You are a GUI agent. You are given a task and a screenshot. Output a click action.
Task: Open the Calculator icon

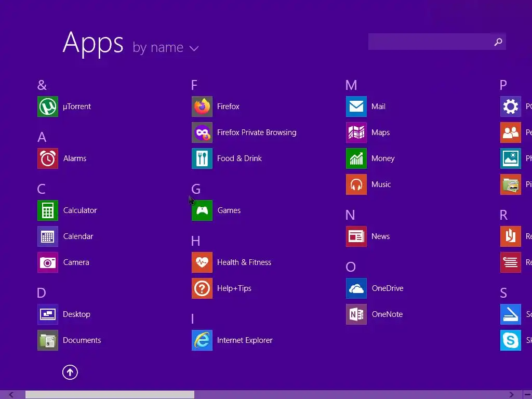pos(47,210)
